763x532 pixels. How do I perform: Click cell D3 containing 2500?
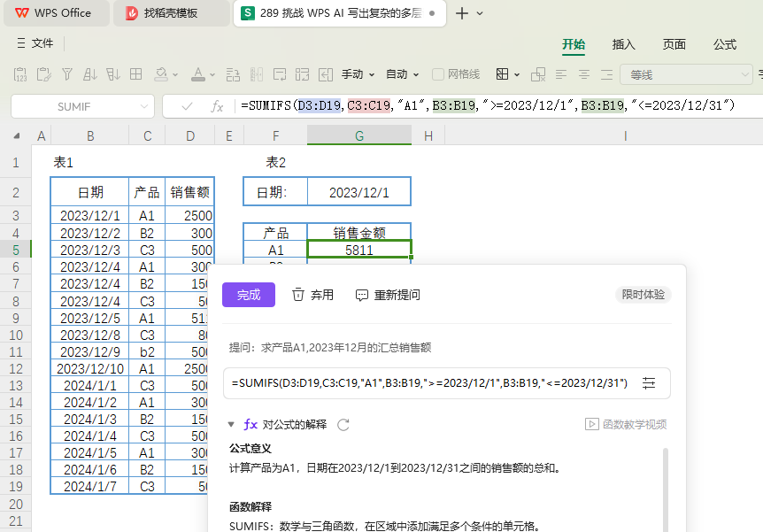click(x=189, y=215)
